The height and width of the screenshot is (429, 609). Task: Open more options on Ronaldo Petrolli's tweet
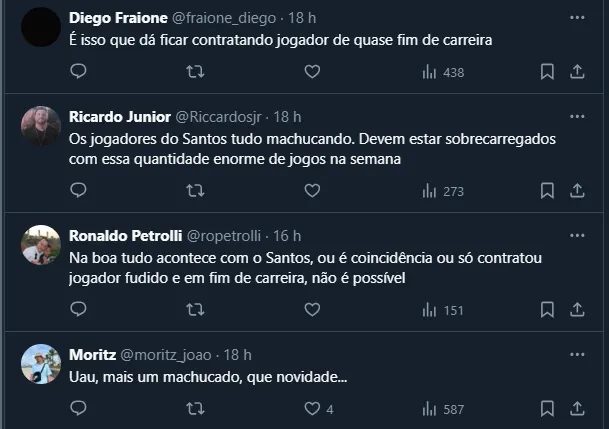coord(577,236)
